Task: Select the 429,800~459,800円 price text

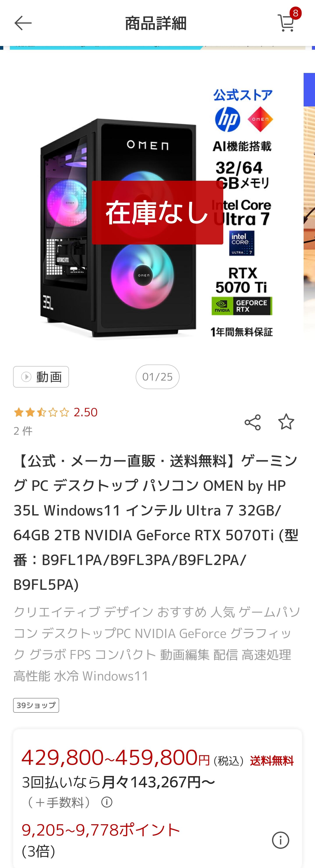Action: (115, 758)
